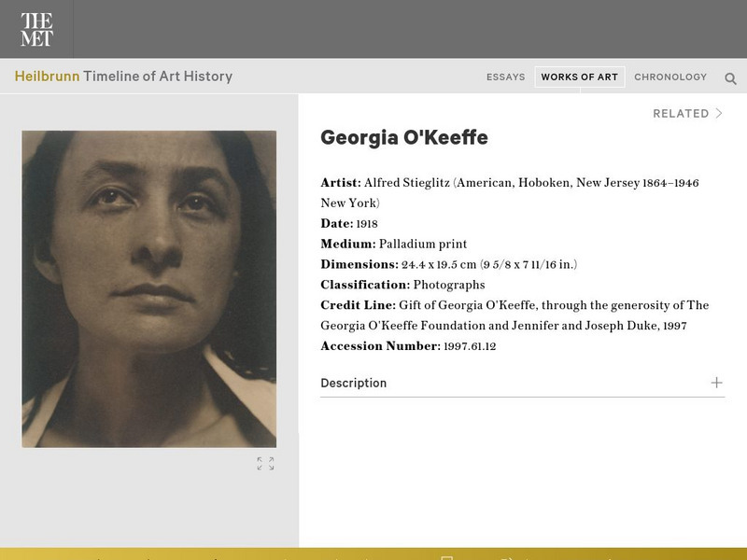
Task: Open the search magnifier icon
Action: pyautogui.click(x=731, y=78)
